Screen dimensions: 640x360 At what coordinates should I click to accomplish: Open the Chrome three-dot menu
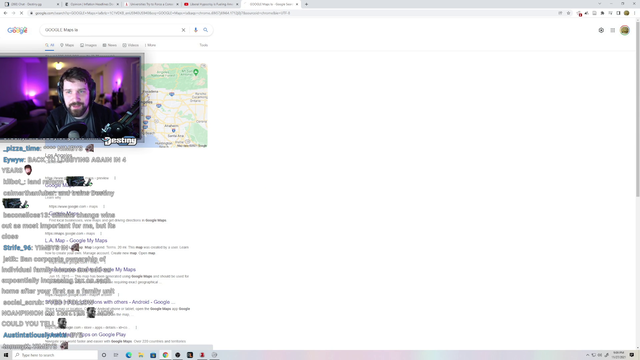635,13
